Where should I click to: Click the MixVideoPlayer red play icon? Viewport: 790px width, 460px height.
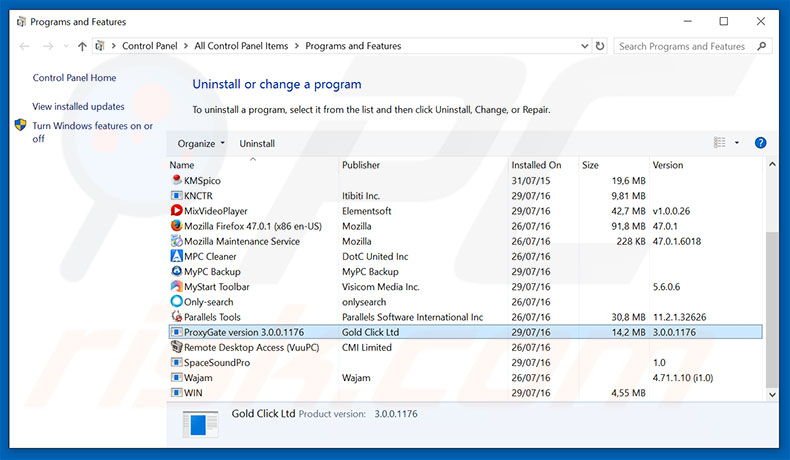coord(176,210)
